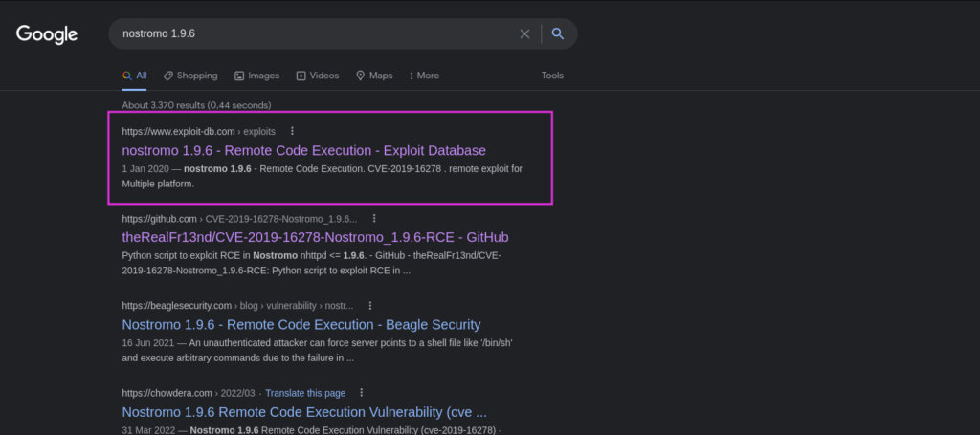Open theRealFr13nd GitHub RCE repository link
Image resolution: width=980 pixels, height=435 pixels.
[x=315, y=237]
